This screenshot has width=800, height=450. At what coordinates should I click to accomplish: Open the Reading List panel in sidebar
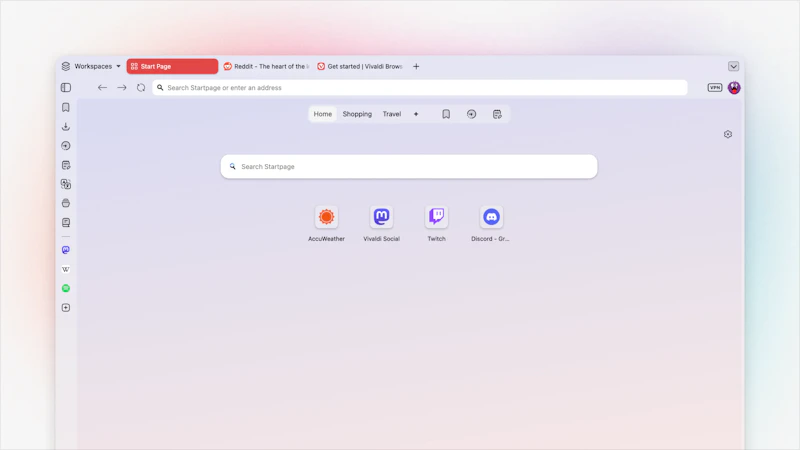pos(66,222)
